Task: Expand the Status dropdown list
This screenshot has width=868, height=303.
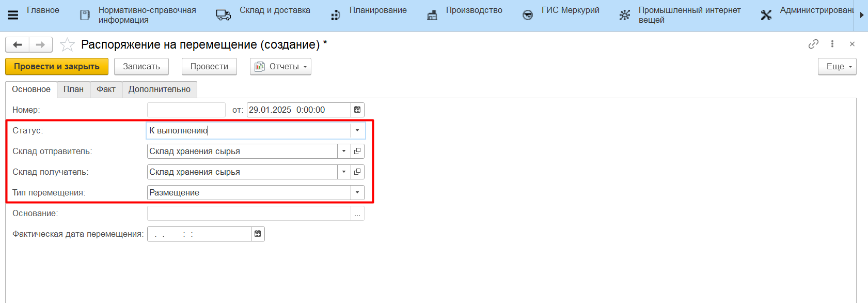Action: click(x=357, y=130)
